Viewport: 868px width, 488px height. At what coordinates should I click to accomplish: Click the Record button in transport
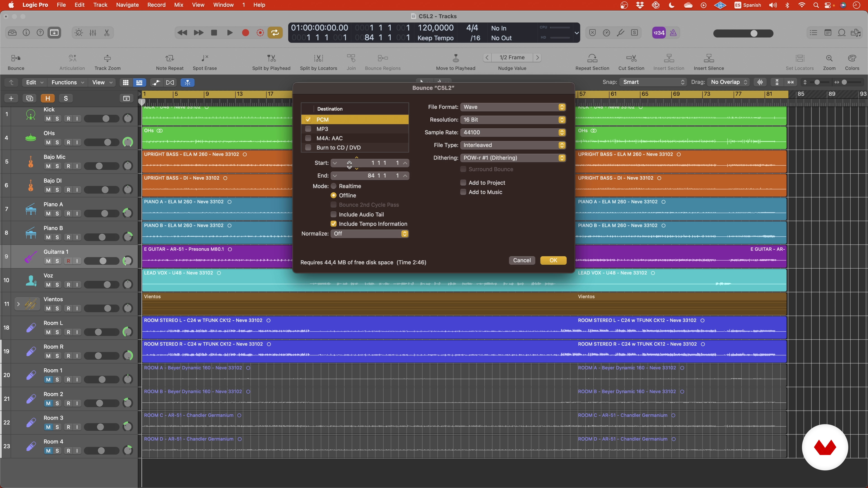click(246, 33)
